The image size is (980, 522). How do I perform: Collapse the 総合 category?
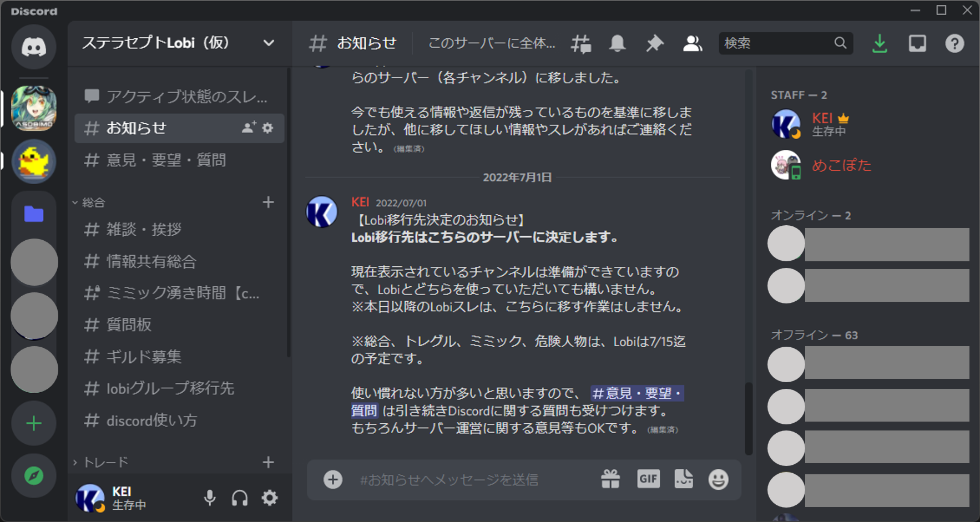coord(89,202)
